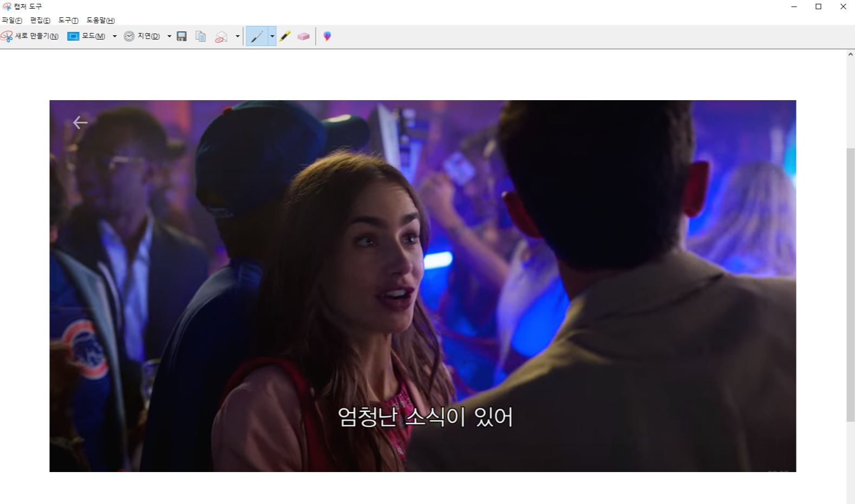Open the Pen color options dropdown
Image resolution: width=855 pixels, height=504 pixels.
point(272,36)
